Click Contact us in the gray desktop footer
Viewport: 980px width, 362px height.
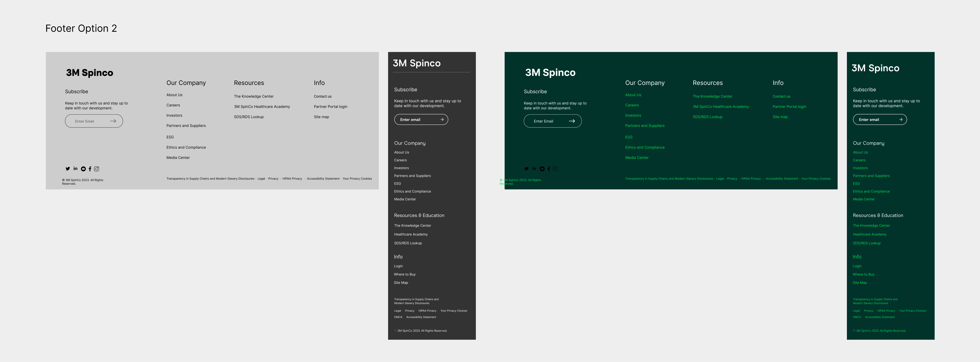[x=323, y=96]
